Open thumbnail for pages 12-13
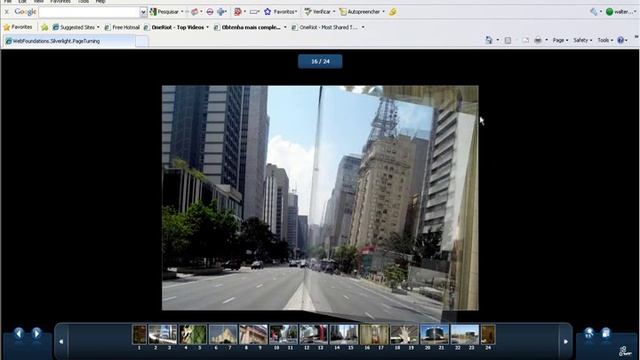The width and height of the screenshot is (640, 360). (x=313, y=334)
